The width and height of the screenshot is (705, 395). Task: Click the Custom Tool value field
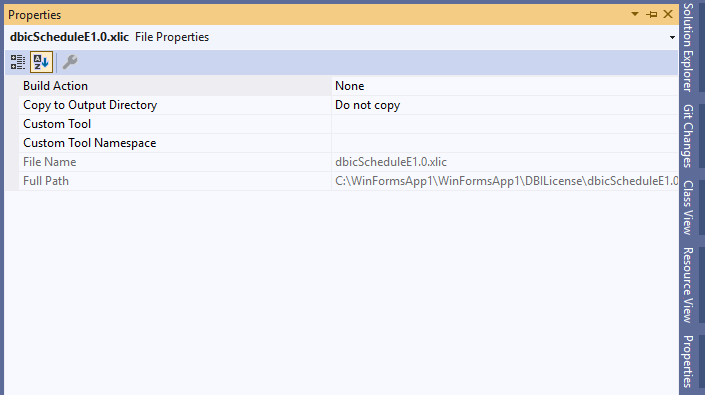pyautogui.click(x=505, y=124)
